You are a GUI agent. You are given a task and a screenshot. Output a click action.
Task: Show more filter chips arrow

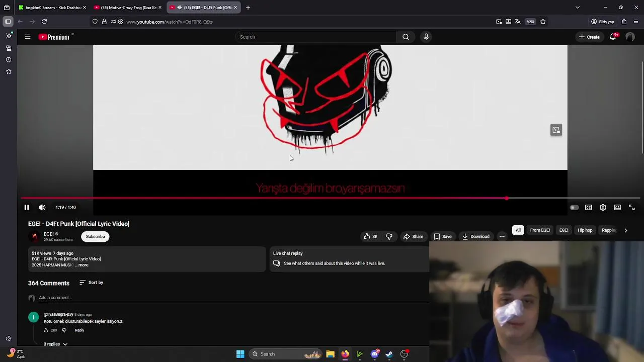click(x=626, y=230)
